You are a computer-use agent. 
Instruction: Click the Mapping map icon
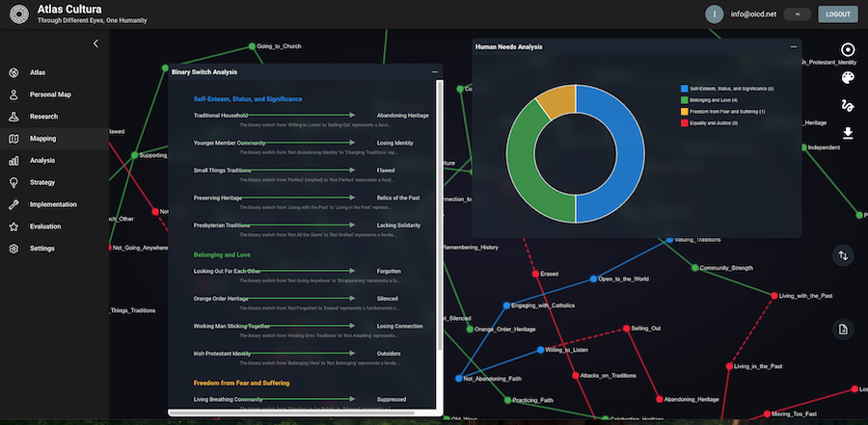click(14, 139)
